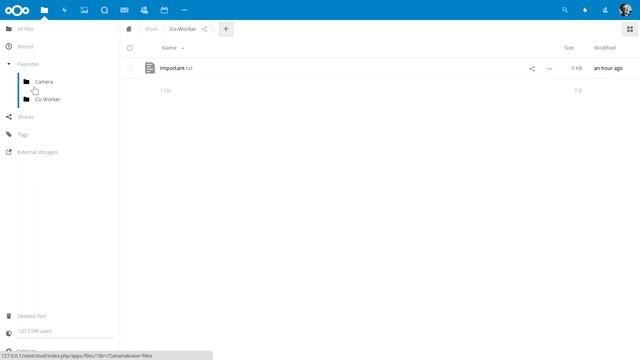Open the Gallery app icon

click(x=84, y=10)
